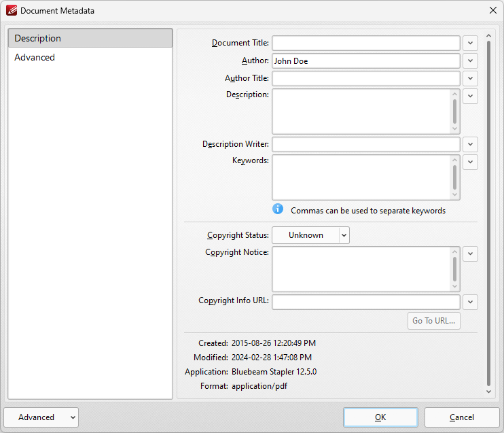Click the Go To URL... button

[433, 321]
